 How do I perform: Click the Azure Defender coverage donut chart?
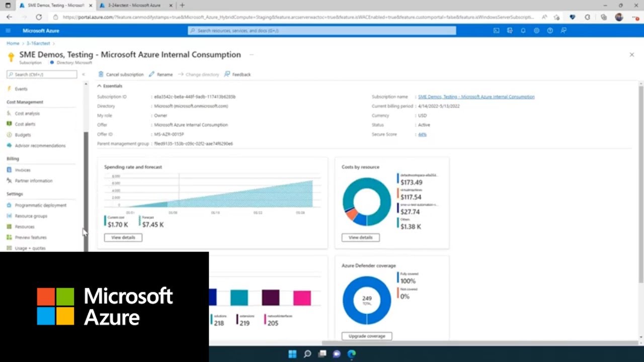click(366, 300)
